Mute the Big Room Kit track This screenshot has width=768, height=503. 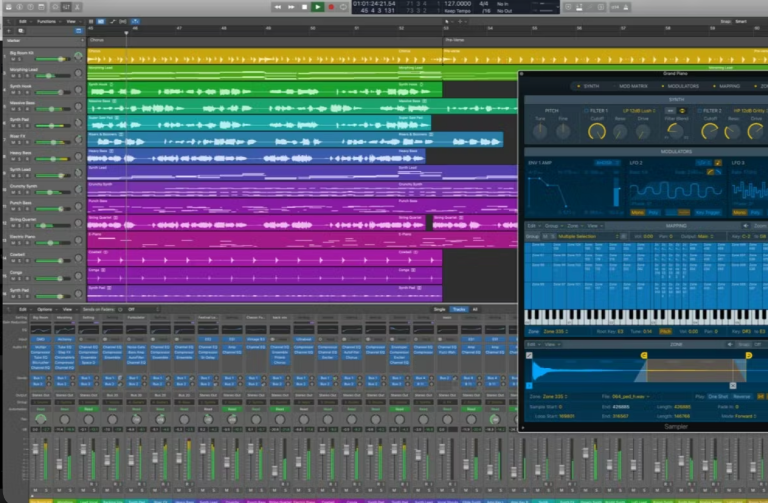[x=12, y=59]
